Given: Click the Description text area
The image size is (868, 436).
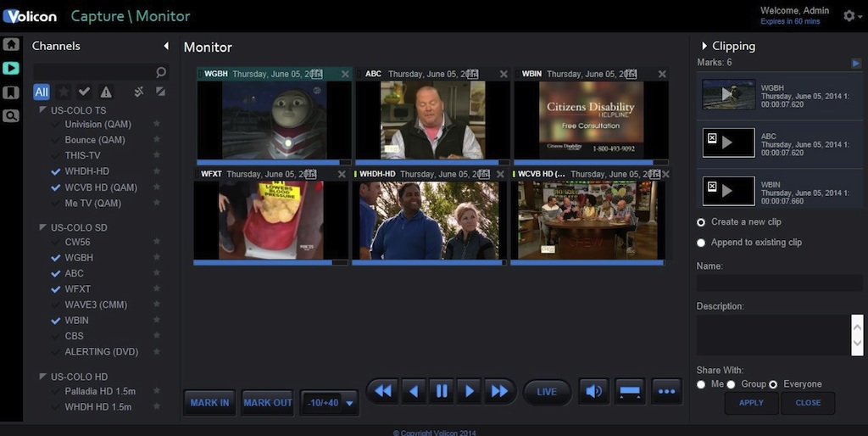Looking at the screenshot, I should (x=774, y=335).
